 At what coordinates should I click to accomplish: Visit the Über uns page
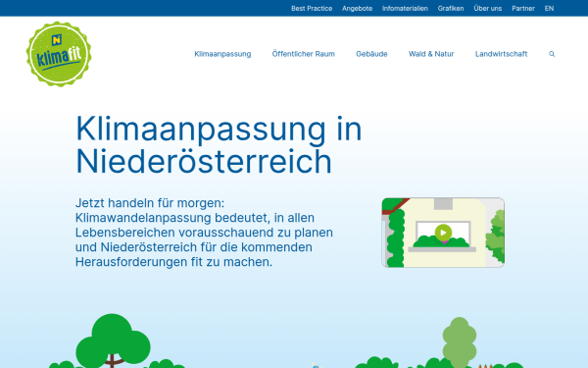click(487, 8)
